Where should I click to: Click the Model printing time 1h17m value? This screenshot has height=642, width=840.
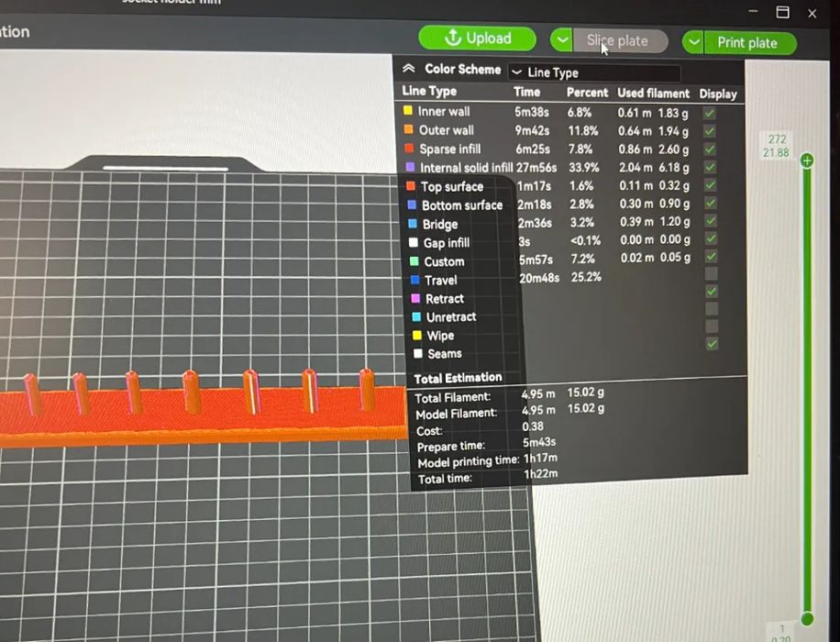540,459
